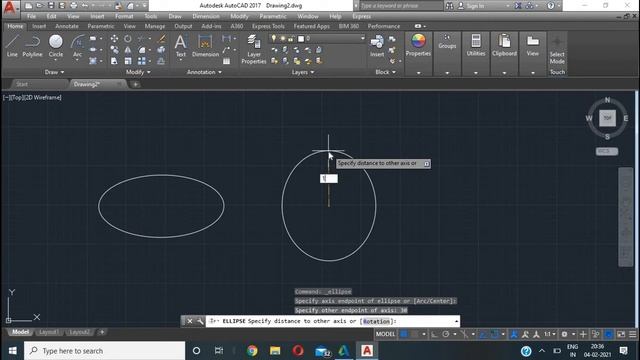Select the Line tool
The width and height of the screenshot is (640, 360).
click(x=12, y=46)
